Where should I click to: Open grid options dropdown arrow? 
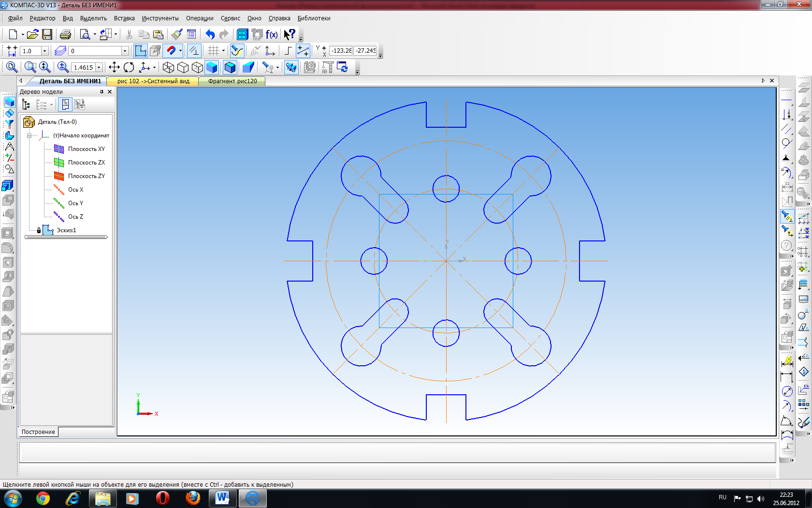(x=223, y=51)
